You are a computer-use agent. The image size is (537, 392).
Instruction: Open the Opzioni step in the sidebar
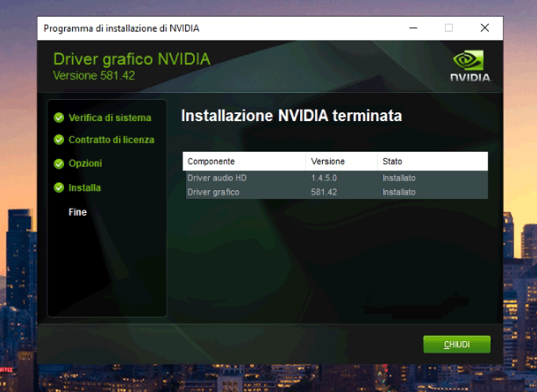tap(85, 164)
